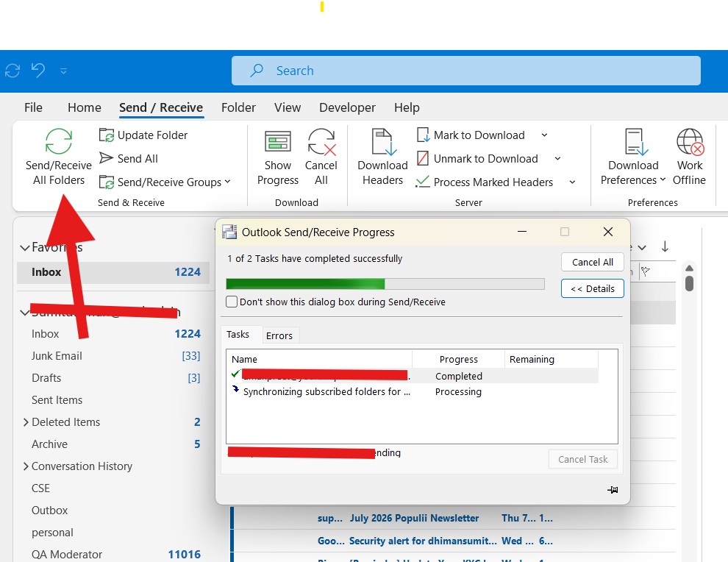This screenshot has width=728, height=562.
Task: Open the Folder ribbon tab
Action: (238, 107)
